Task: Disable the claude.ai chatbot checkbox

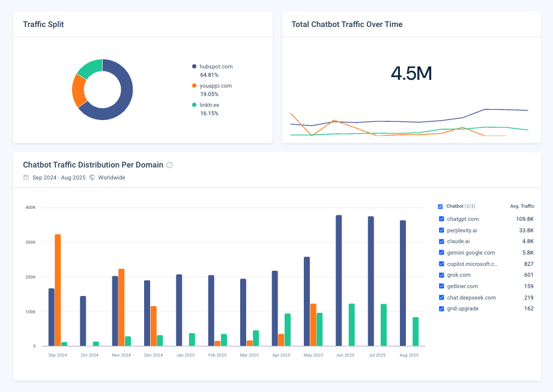Action: 441,241
